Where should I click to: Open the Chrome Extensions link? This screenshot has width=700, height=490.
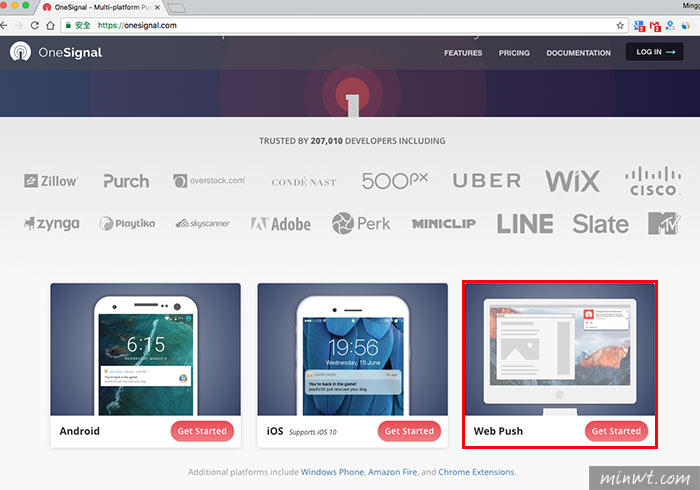coord(476,472)
